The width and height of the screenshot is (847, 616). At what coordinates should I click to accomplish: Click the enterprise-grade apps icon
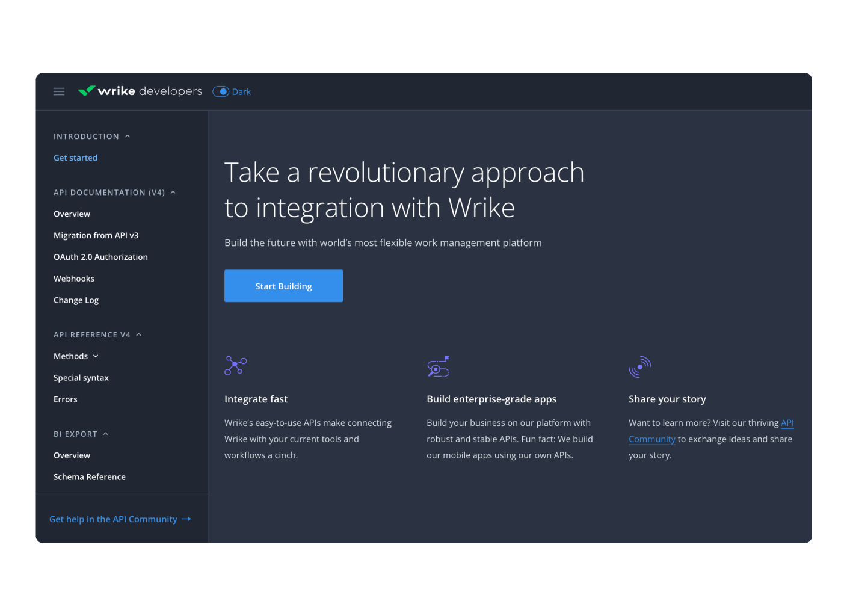click(438, 366)
